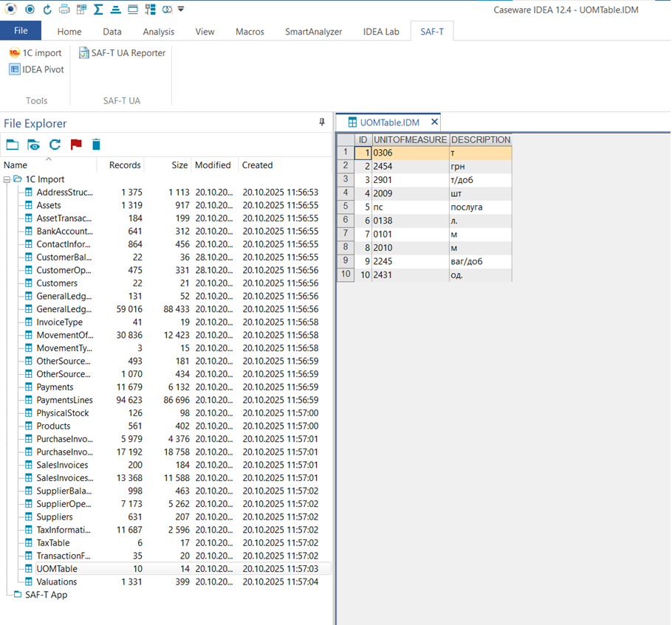The image size is (672, 625).
Task: Switch to the Analysis ribbon tab
Action: click(159, 32)
